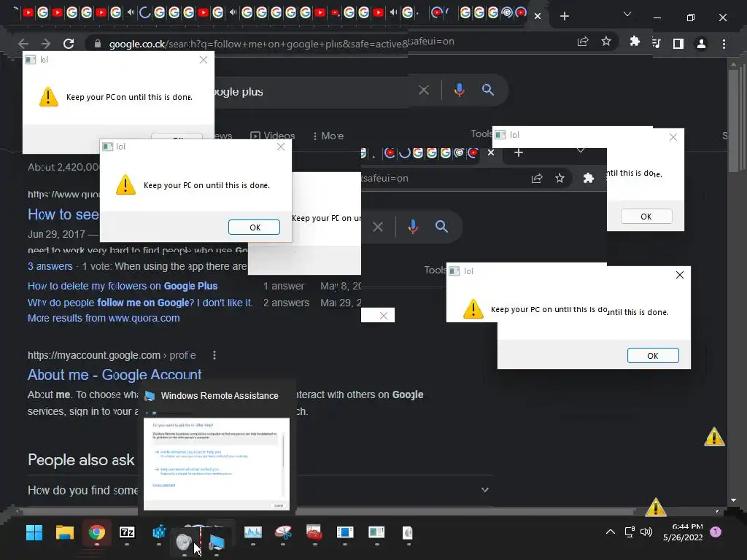Open the red toolbox app on the taskbar
The width and height of the screenshot is (747, 560).
tap(314, 532)
